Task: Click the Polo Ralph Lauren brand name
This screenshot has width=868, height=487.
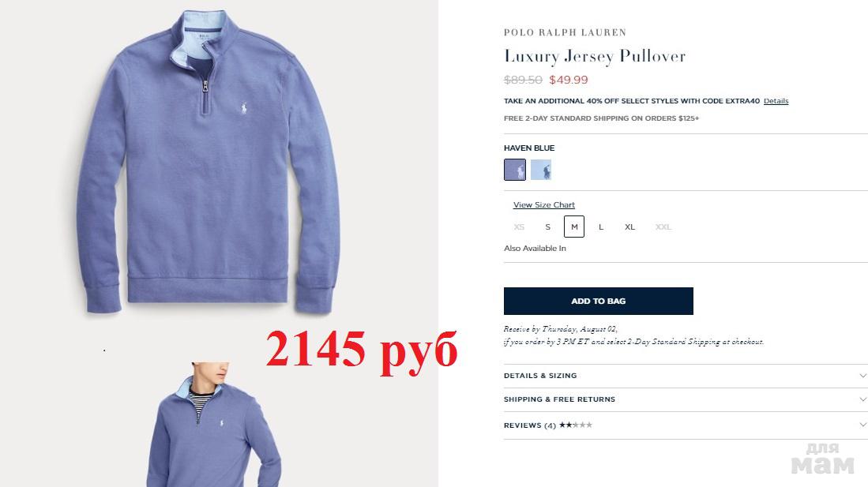Action: coord(565,32)
